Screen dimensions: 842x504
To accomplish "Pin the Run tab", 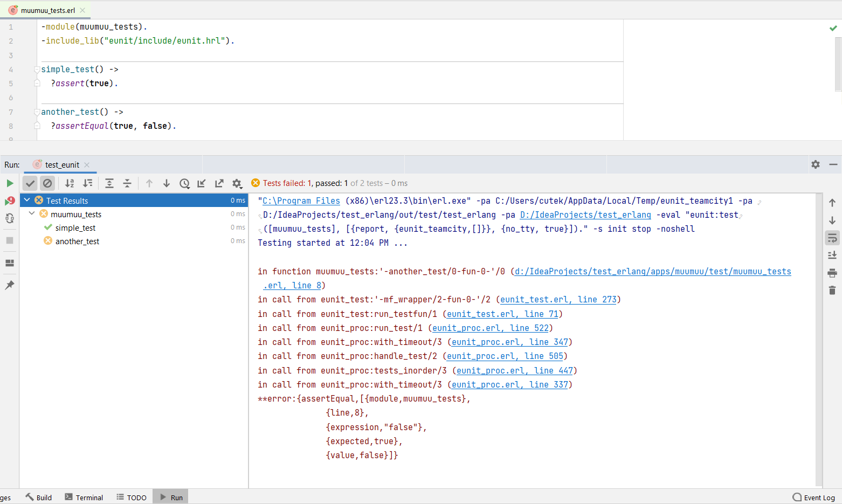I will [10, 285].
